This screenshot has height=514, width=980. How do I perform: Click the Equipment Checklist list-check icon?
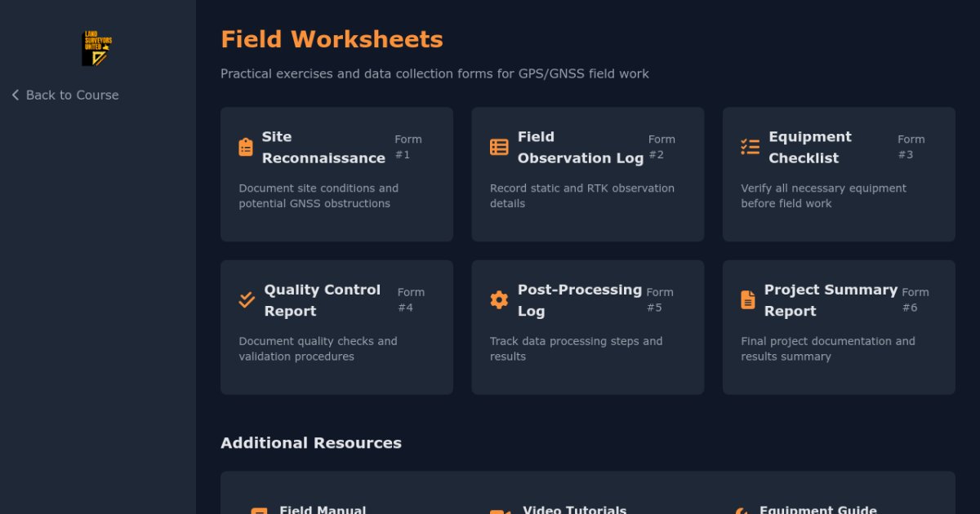750,147
